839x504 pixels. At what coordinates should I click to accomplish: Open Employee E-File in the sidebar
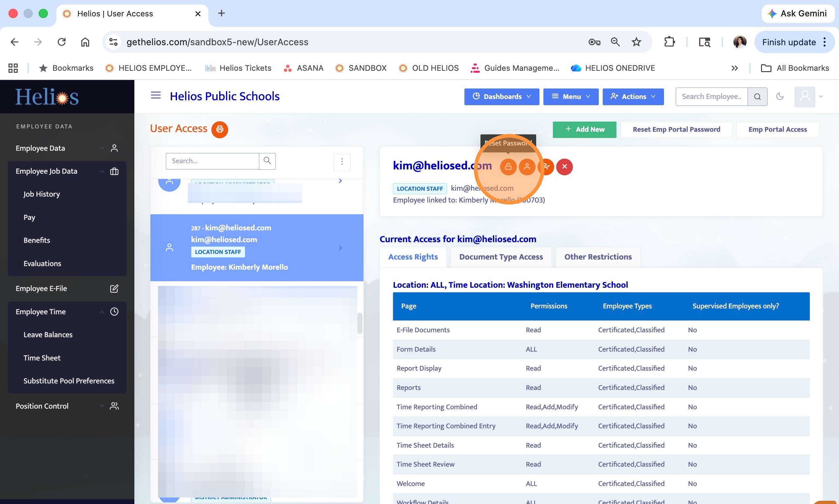coord(41,289)
